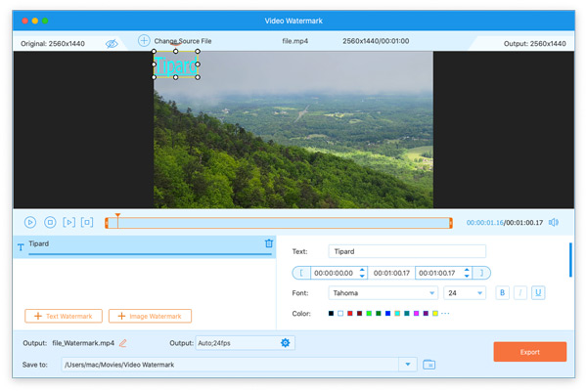Delete the Tipard watermark with trash icon
The image size is (587, 392).
[x=269, y=243]
